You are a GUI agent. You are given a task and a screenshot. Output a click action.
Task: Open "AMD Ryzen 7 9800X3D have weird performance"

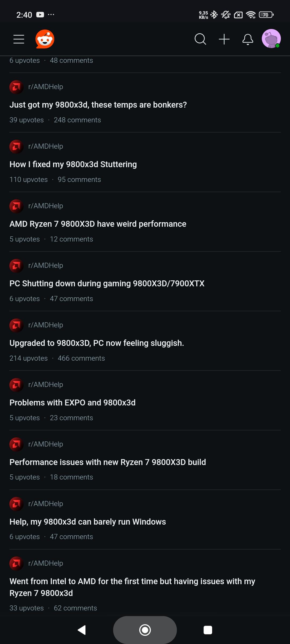click(x=98, y=224)
